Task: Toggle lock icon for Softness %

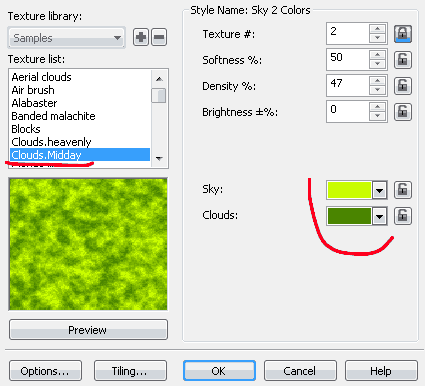Action: coord(403,60)
